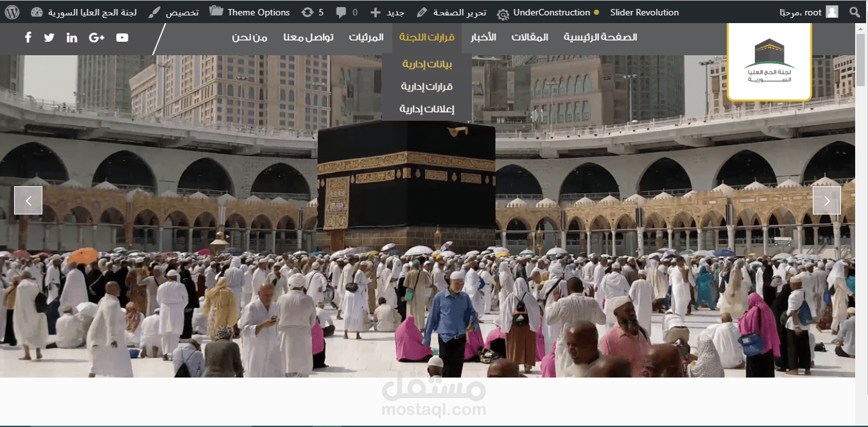Open the Google+ social icon

(x=96, y=37)
